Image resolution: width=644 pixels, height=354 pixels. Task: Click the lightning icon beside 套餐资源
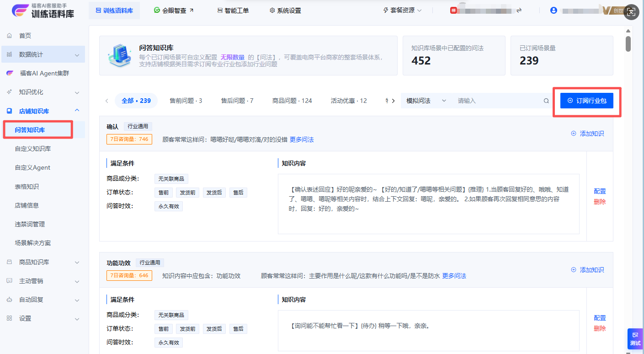tap(385, 10)
